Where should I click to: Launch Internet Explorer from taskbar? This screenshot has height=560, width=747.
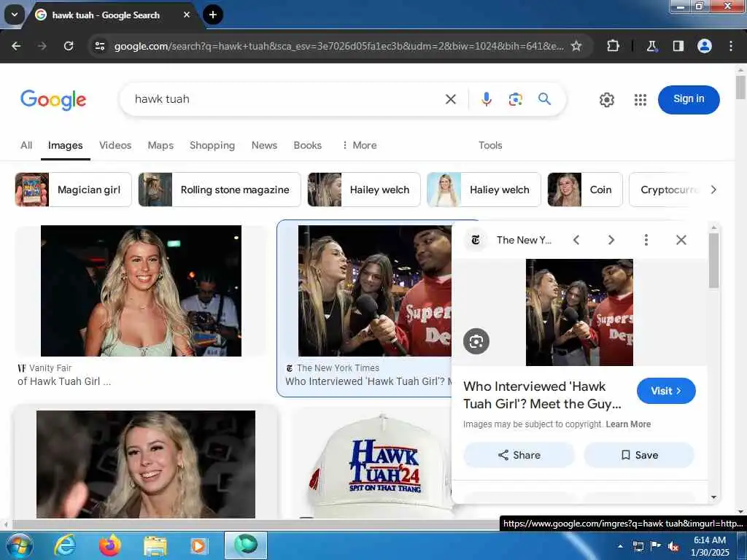coord(65,545)
